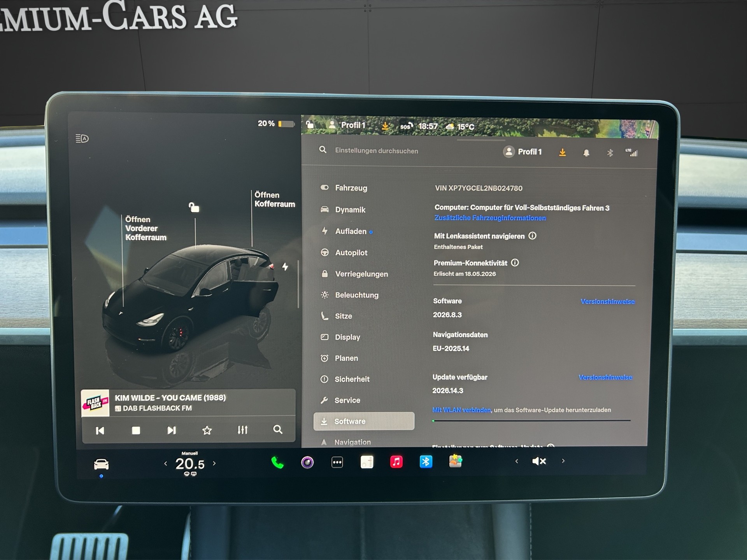Open Versionshinweise for software 2026.8.3

pyautogui.click(x=607, y=301)
